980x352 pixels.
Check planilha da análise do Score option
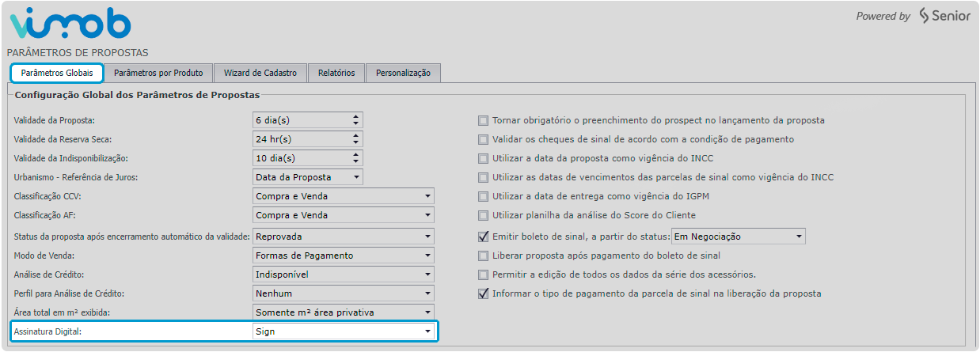coord(483,215)
